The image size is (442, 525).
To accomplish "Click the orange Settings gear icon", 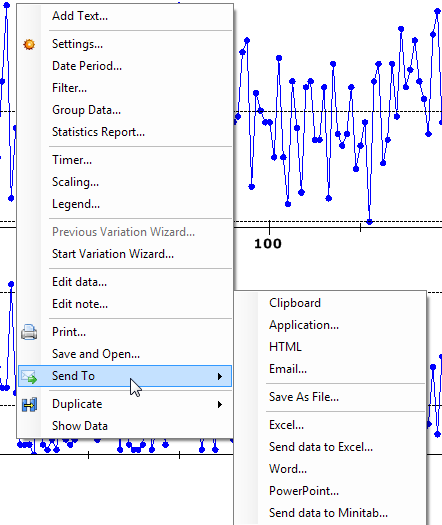I will coord(29,44).
